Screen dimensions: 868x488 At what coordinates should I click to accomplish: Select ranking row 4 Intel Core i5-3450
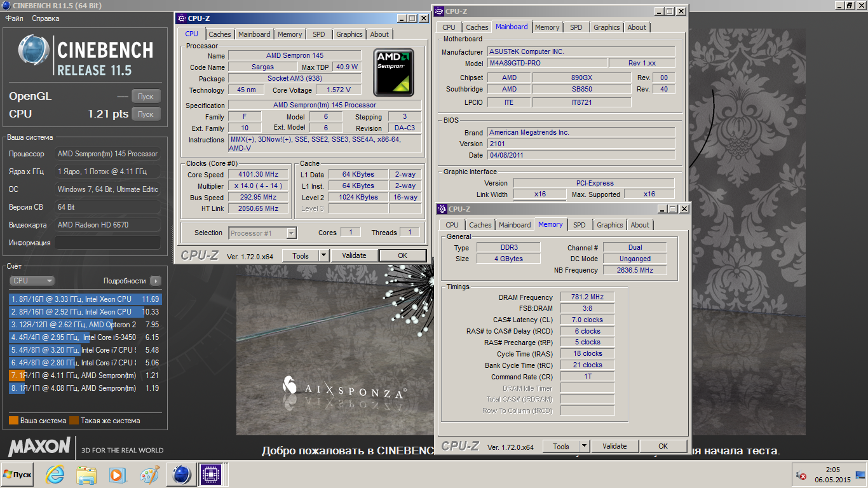tap(85, 337)
